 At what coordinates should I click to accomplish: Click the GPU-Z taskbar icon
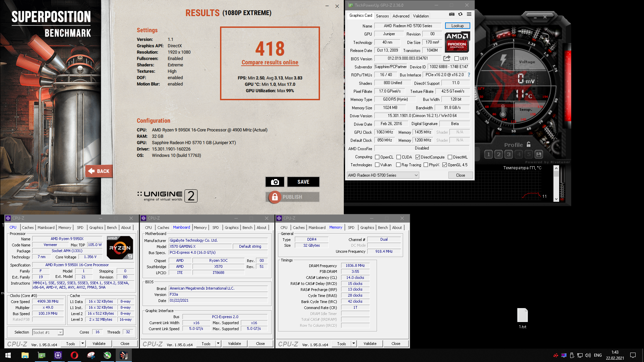coord(42,355)
